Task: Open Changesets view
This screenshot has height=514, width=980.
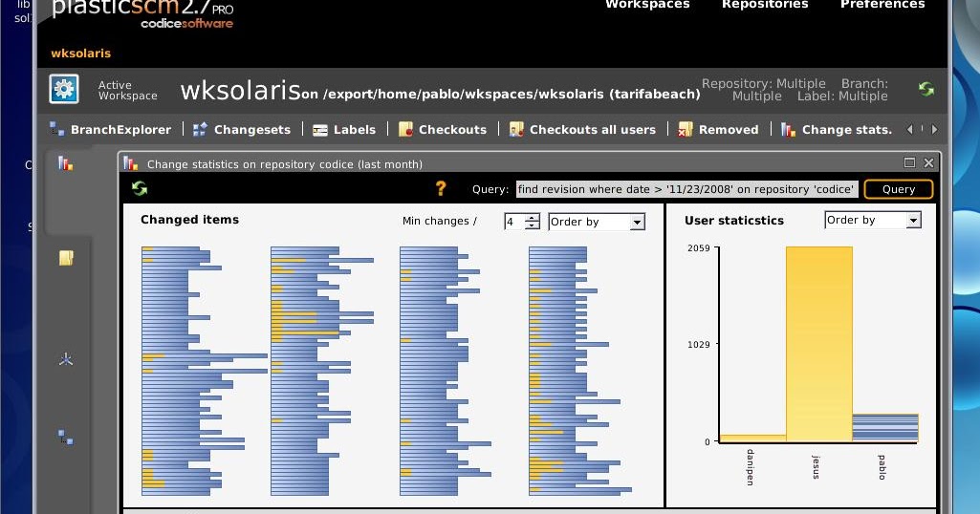Action: pos(242,129)
